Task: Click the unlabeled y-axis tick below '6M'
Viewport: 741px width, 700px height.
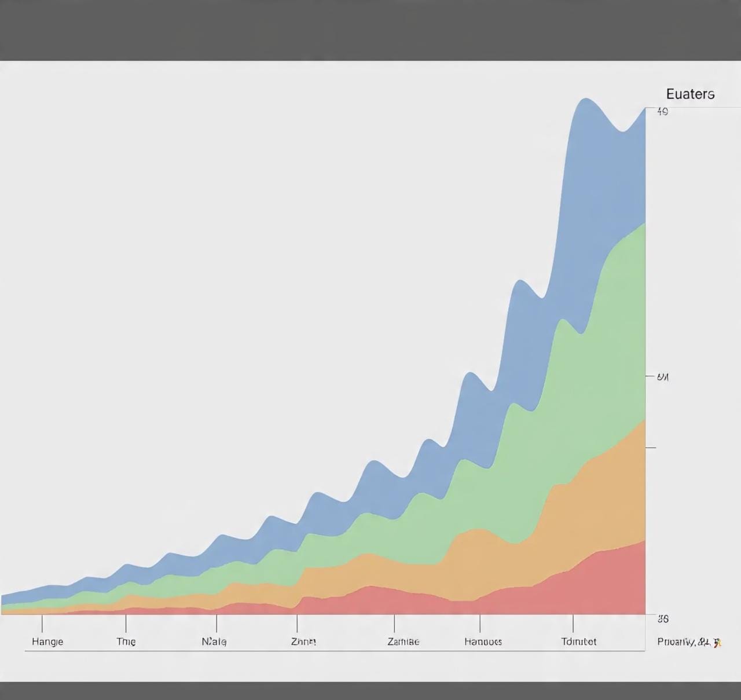Action: [x=651, y=448]
